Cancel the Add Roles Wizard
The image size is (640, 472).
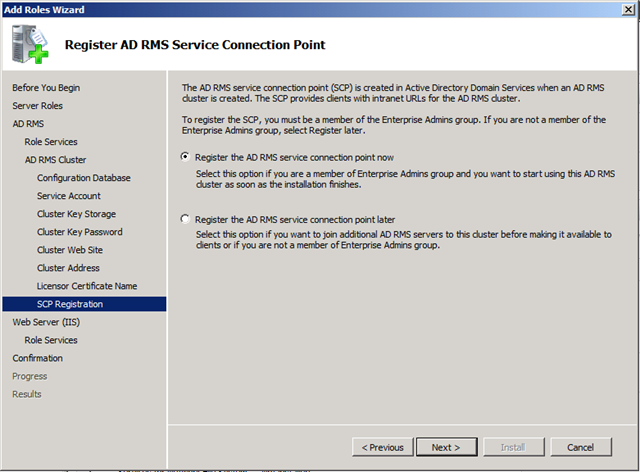581,447
